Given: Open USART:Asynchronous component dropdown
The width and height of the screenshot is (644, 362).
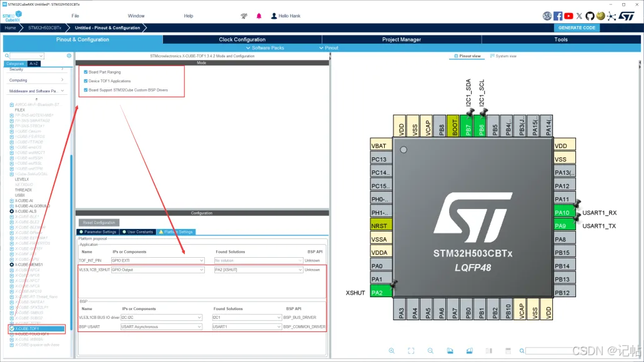Looking at the screenshot, I should click(x=161, y=327).
